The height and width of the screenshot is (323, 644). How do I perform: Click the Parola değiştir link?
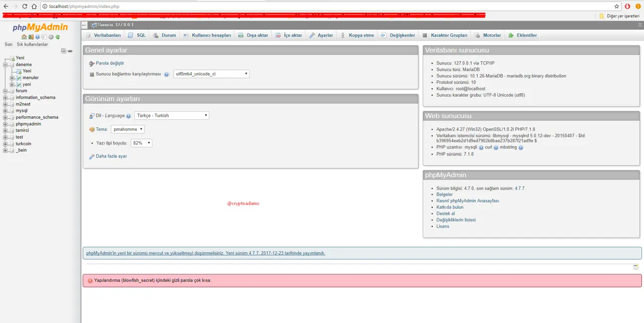pos(110,63)
